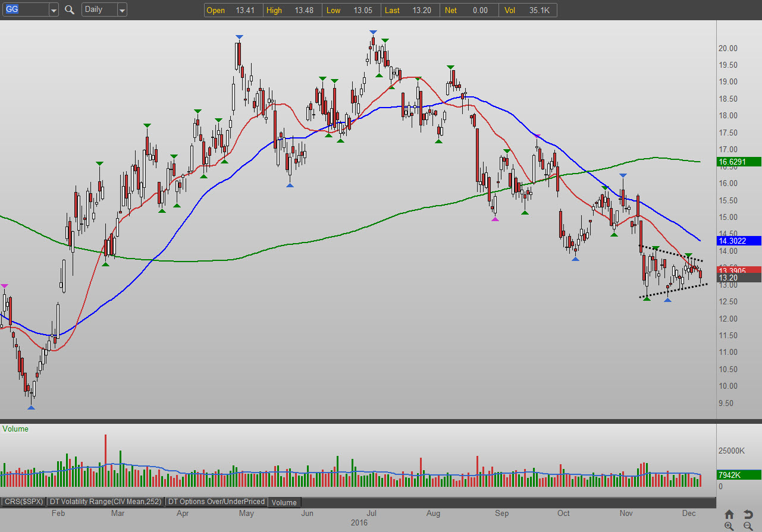Click the 2016 year label on the date axis

[359, 523]
